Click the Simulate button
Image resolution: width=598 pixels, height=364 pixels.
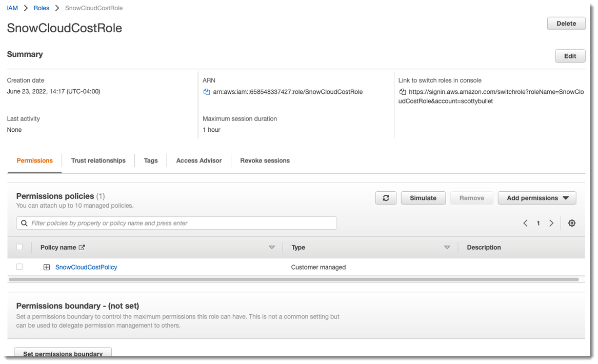[423, 198]
